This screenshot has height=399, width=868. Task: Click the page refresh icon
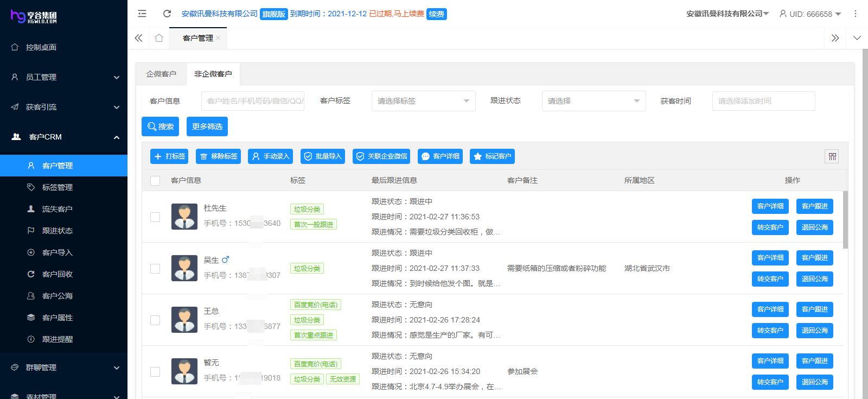[x=167, y=14]
